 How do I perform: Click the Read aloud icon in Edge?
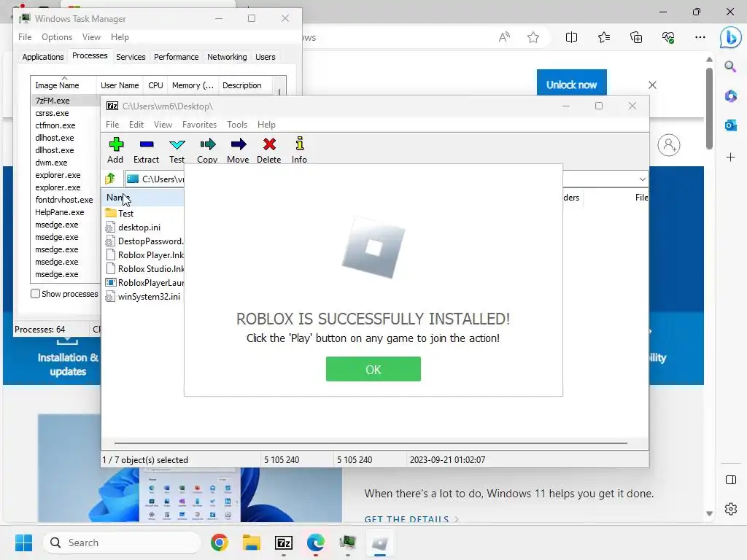click(x=503, y=37)
